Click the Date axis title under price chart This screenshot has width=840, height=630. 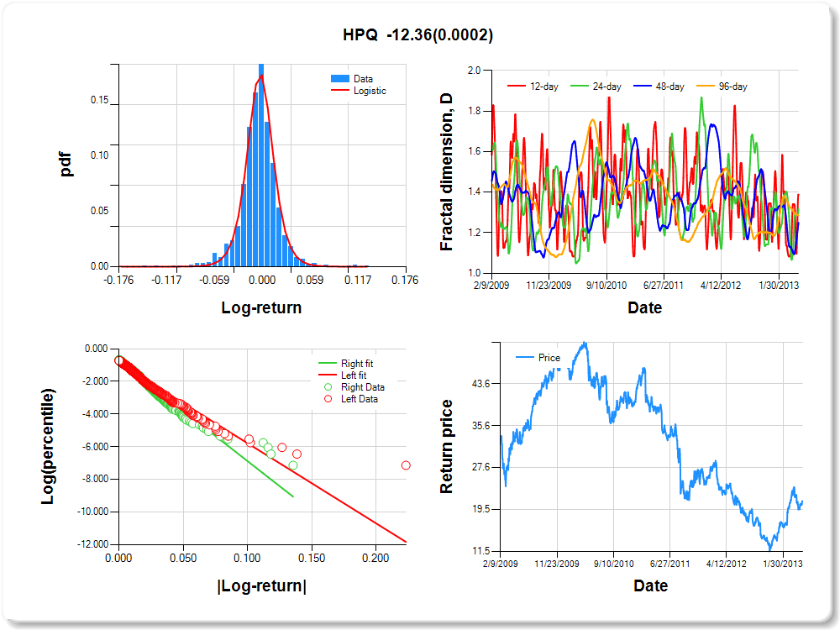pyautogui.click(x=650, y=585)
